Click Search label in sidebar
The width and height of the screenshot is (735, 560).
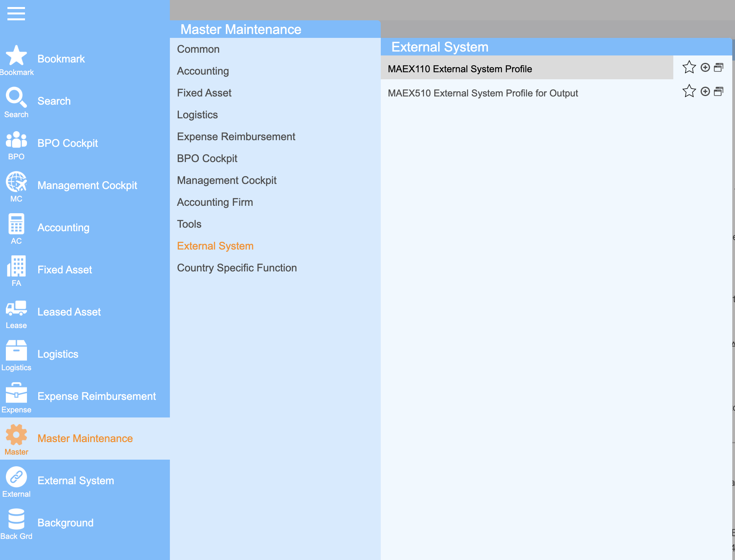click(54, 101)
